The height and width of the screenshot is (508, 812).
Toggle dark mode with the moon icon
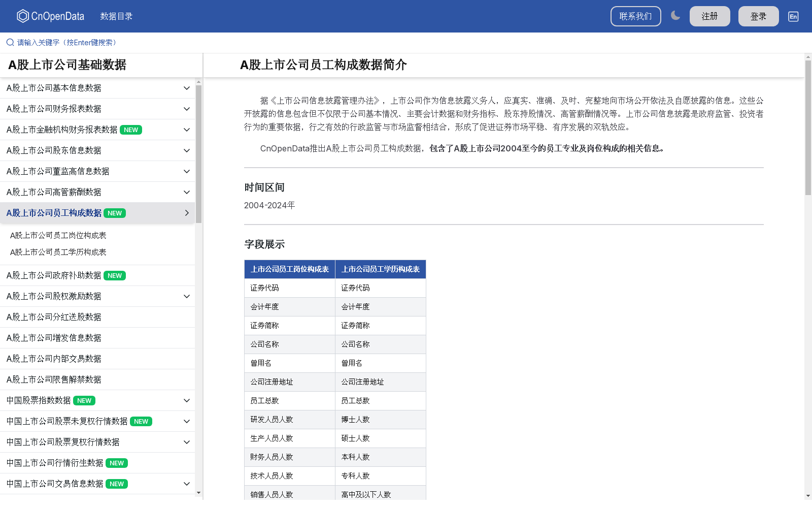pyautogui.click(x=675, y=16)
